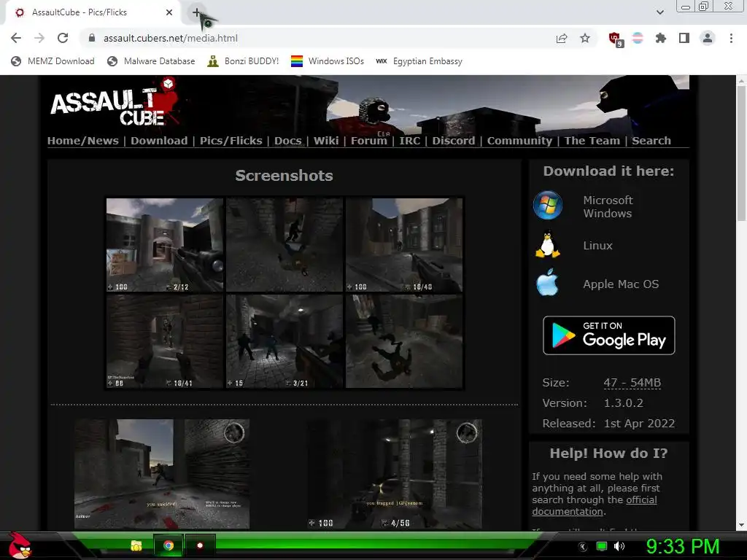Open file explorer from the taskbar
This screenshot has width=747, height=560.
136,545
